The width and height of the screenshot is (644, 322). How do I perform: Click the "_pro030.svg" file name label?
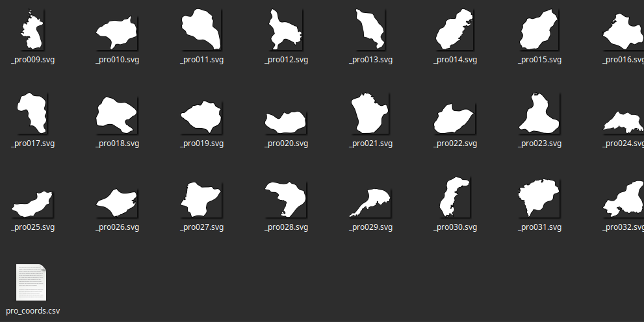(x=455, y=227)
